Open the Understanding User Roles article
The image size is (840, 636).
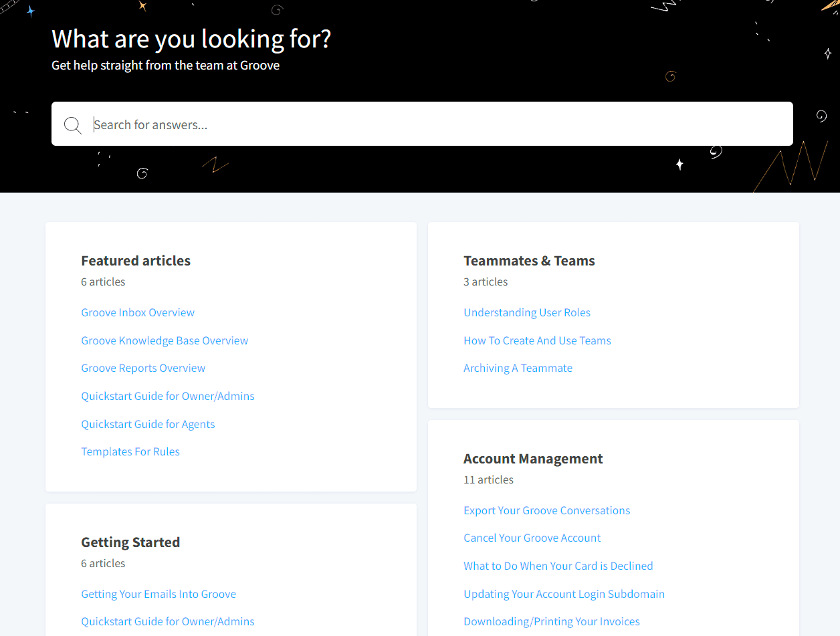(527, 312)
